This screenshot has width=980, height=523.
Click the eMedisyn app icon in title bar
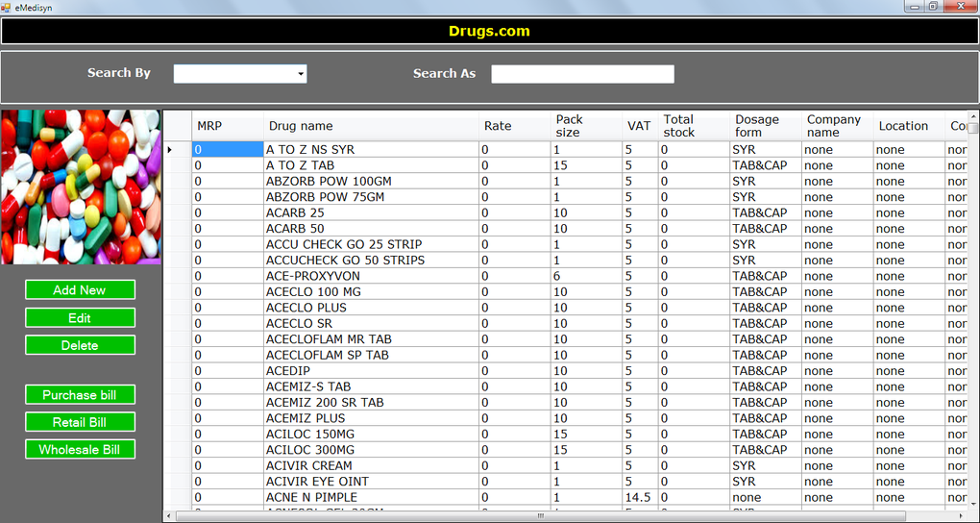click(x=7, y=7)
